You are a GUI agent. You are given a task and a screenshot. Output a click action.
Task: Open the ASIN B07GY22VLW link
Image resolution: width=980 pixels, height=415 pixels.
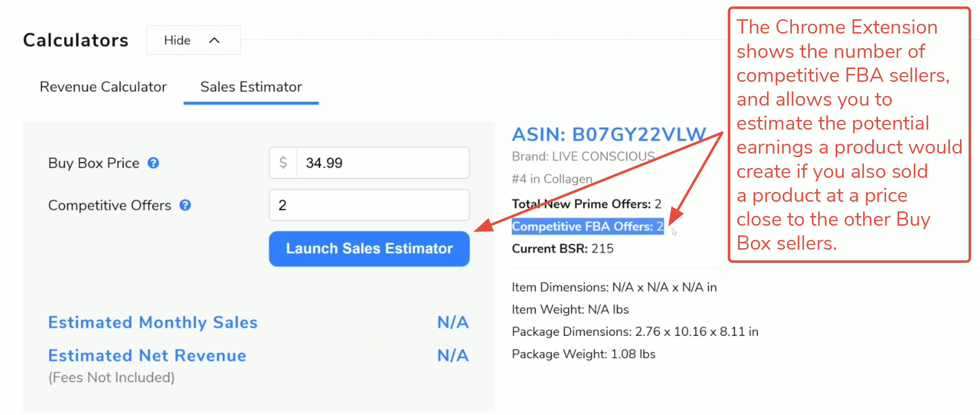click(x=609, y=134)
